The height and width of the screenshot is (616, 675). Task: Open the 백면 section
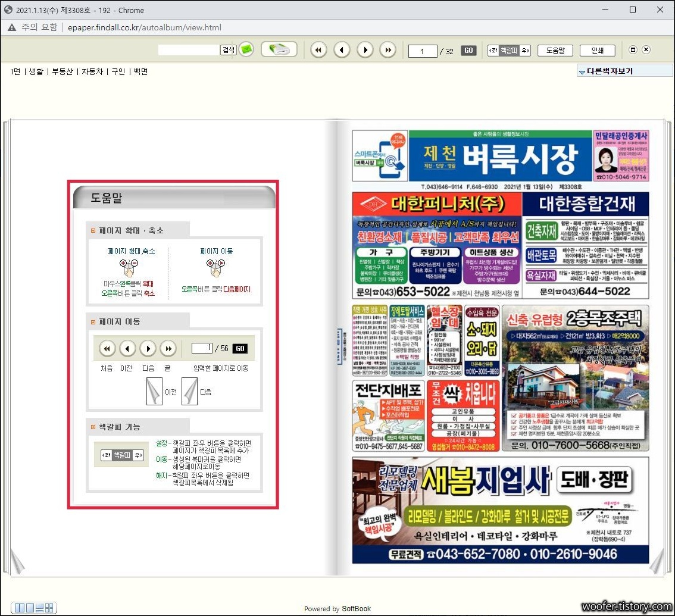(x=140, y=71)
